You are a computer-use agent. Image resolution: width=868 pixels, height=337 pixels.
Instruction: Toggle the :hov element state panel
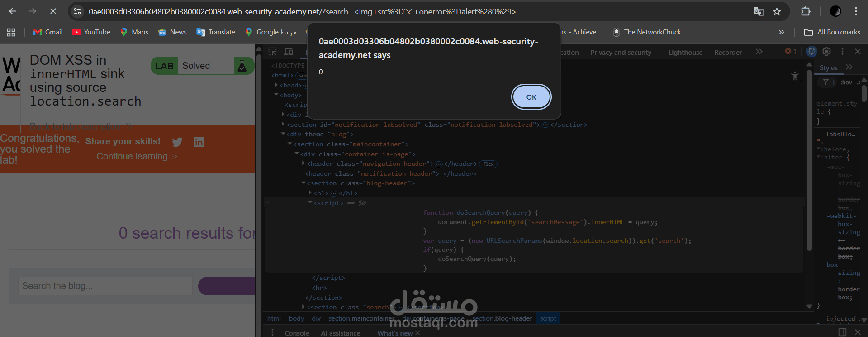pyautogui.click(x=846, y=82)
